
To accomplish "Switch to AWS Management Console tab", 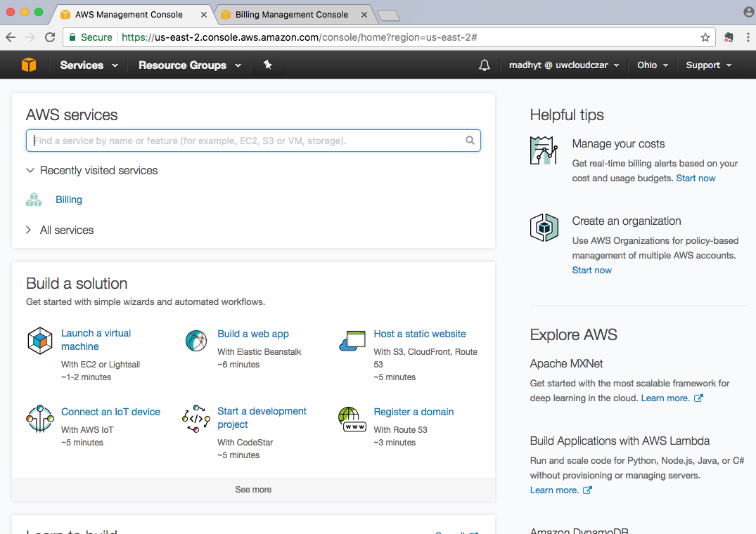I will (x=129, y=15).
